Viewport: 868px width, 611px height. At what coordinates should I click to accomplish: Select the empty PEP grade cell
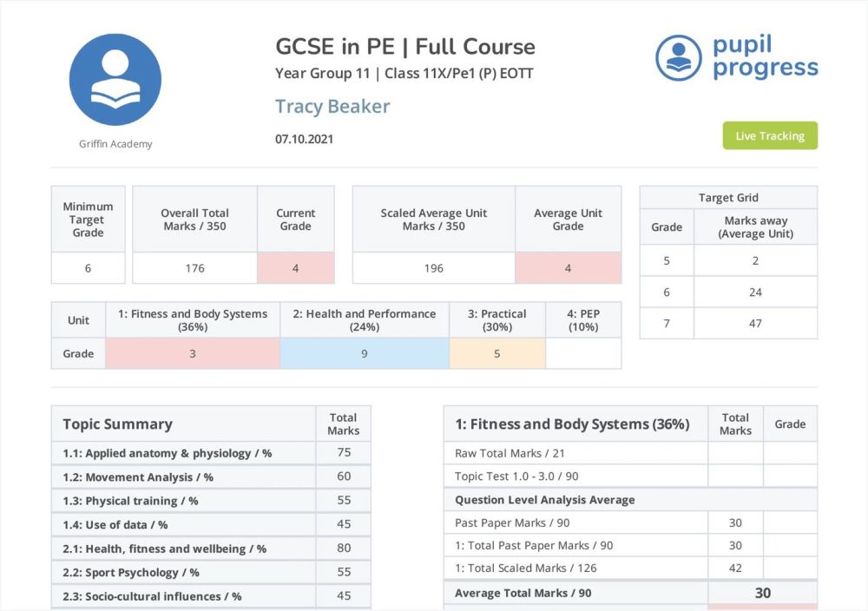(582, 353)
